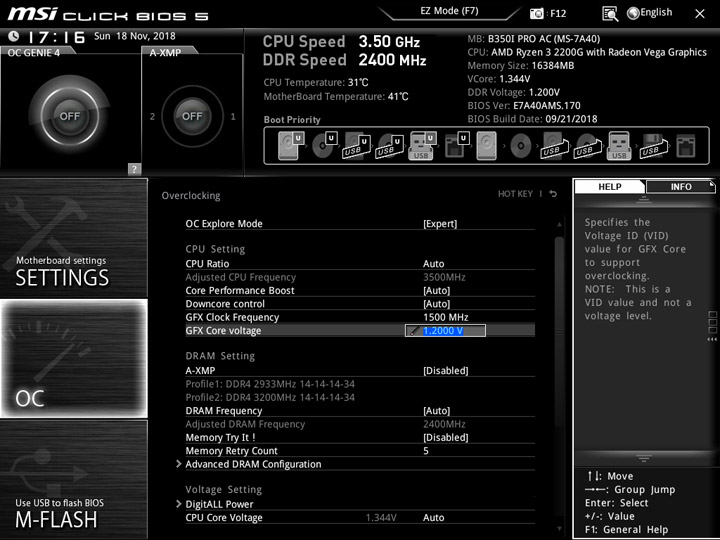Screen dimensions: 720x540
Task: Open the SETTINGS motherboard section
Action: click(x=73, y=238)
